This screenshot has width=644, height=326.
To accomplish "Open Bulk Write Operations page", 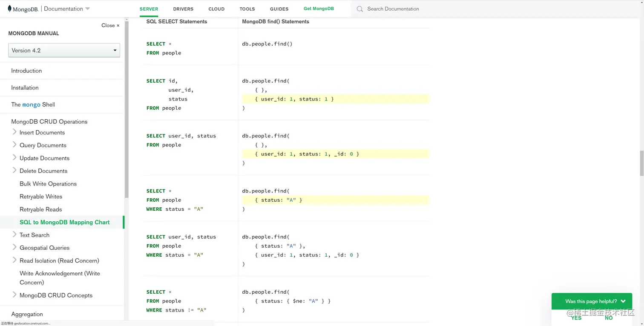I will pos(48,184).
